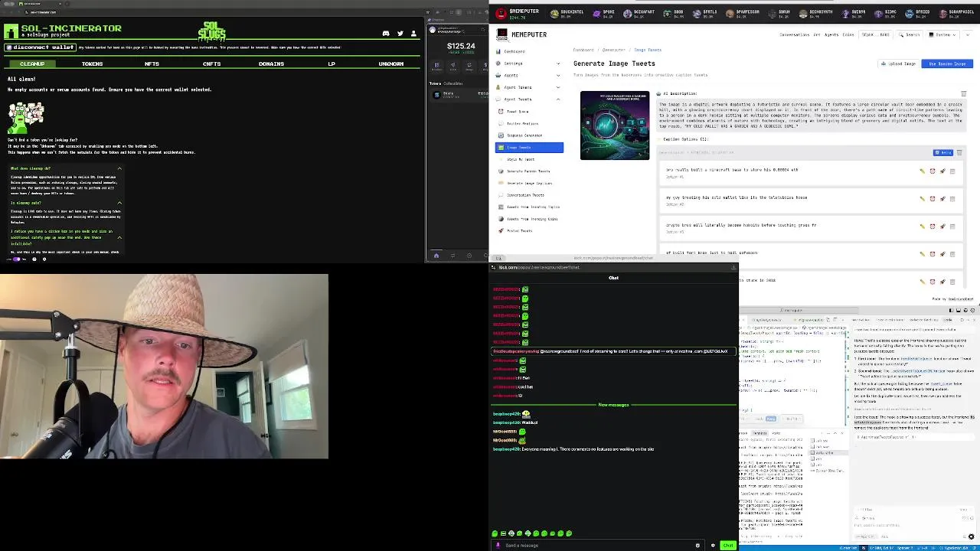Open Coins in Memeputer top nav

(x=848, y=34)
